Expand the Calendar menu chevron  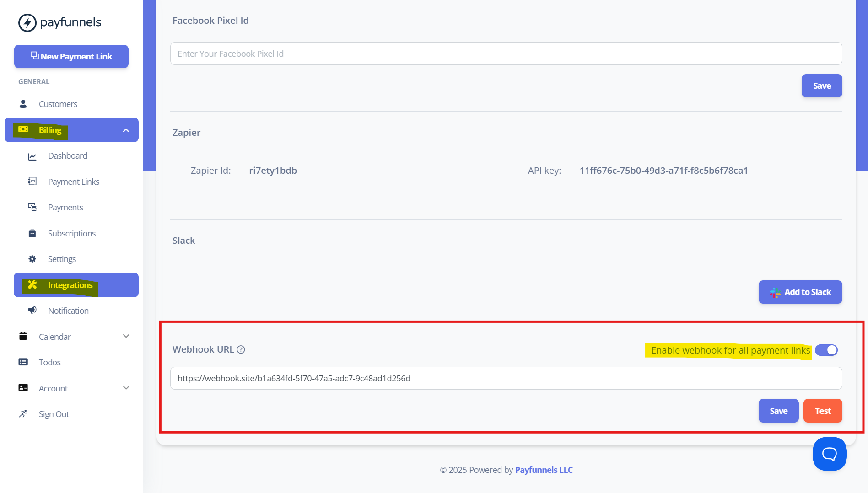126,336
